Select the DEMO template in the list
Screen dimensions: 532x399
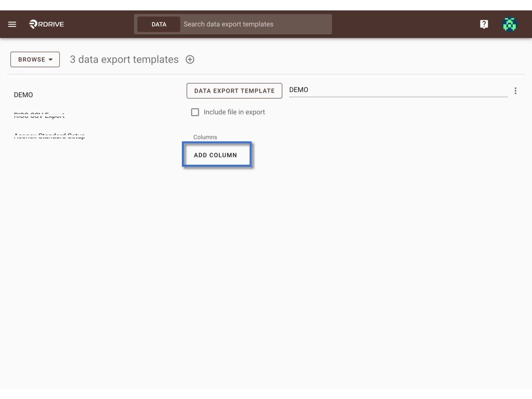(23, 95)
